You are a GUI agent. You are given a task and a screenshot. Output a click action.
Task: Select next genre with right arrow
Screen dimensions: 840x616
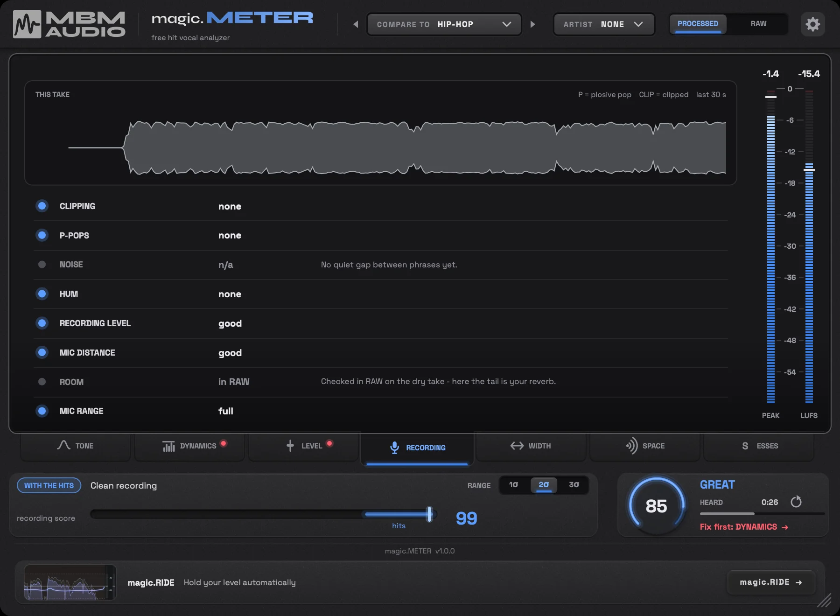tap(532, 24)
